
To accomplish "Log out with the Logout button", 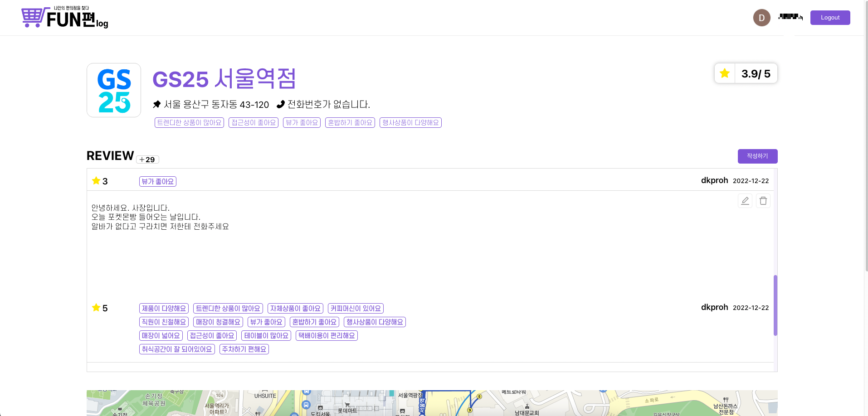I will [830, 18].
